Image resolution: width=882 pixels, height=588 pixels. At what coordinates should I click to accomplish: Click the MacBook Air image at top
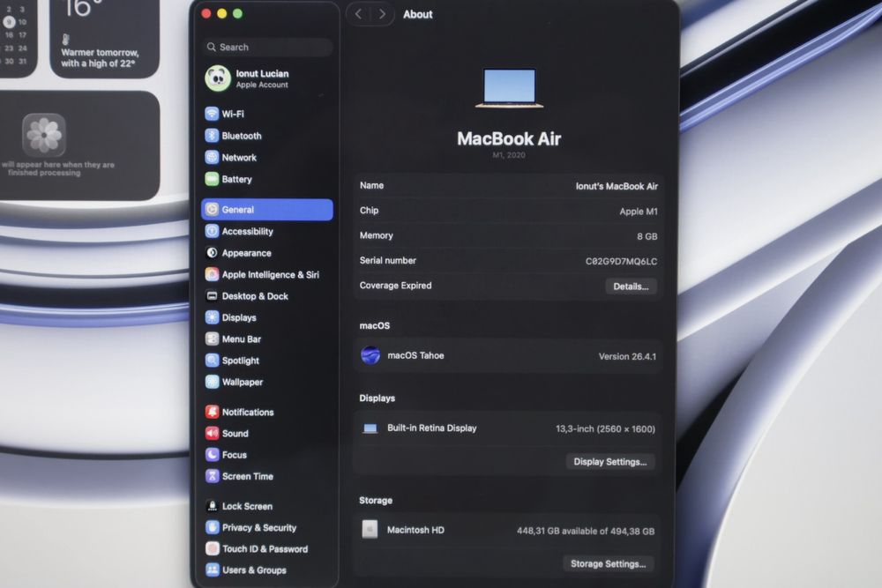(509, 88)
